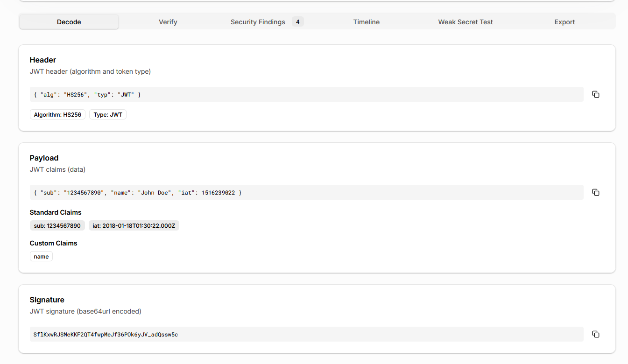628x364 pixels.
Task: Switch to the Export tab
Action: click(564, 22)
